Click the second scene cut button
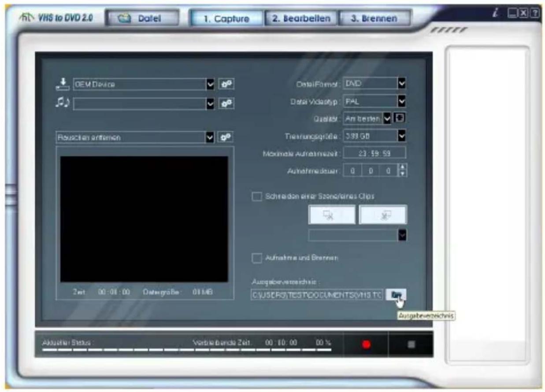This screenshot has width=545, height=392. 383,214
